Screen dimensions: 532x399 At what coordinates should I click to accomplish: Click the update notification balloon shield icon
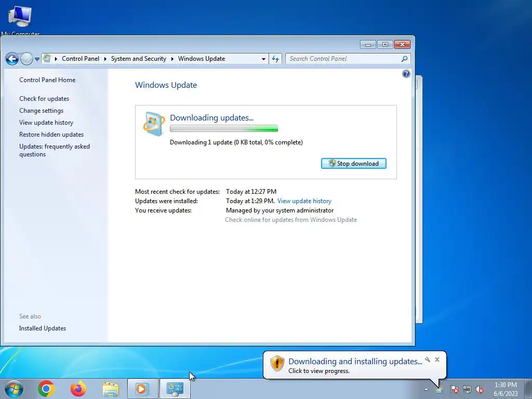(277, 363)
